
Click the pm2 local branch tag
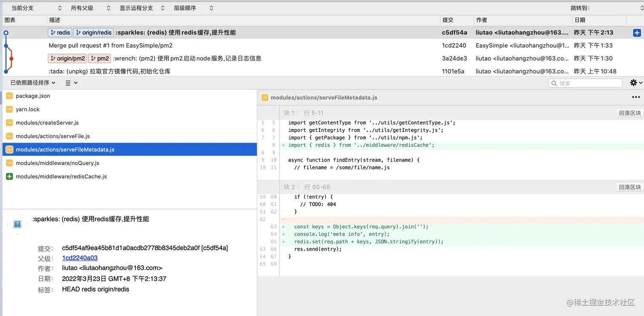point(99,58)
